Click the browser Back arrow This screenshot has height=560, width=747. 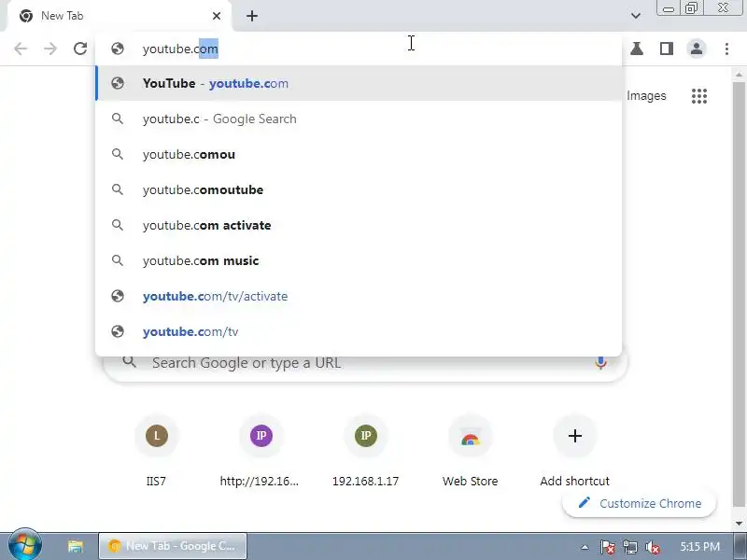(x=21, y=49)
